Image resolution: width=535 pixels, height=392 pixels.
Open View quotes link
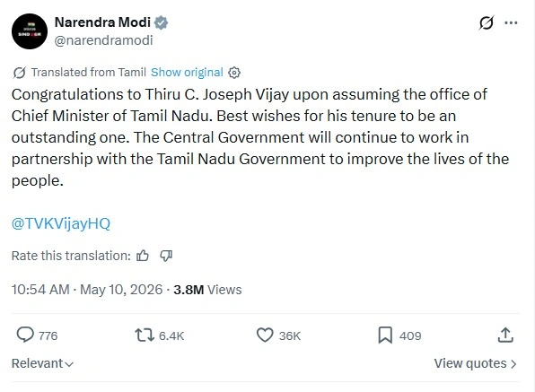(475, 363)
